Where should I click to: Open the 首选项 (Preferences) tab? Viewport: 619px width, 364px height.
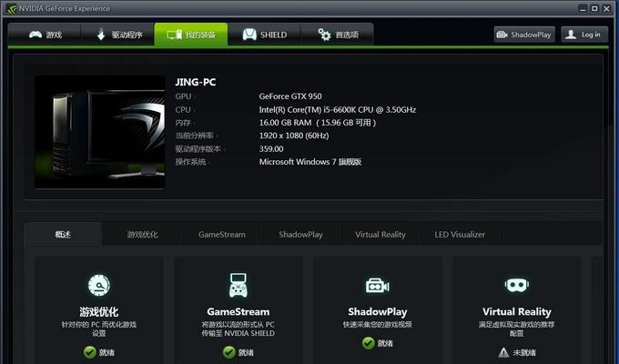tap(337, 35)
